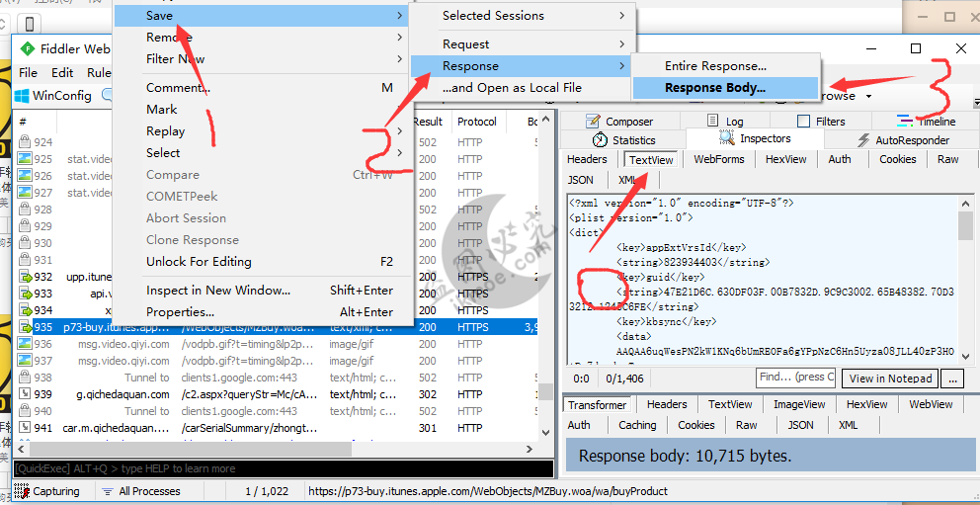This screenshot has width=980, height=505.
Task: Click the Inspectors tab's magnifier icon
Action: point(727,138)
